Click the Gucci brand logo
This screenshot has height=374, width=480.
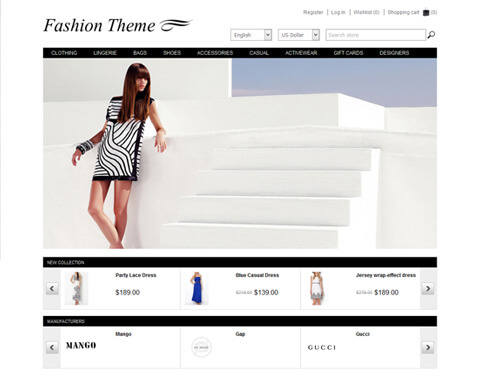[x=322, y=347]
